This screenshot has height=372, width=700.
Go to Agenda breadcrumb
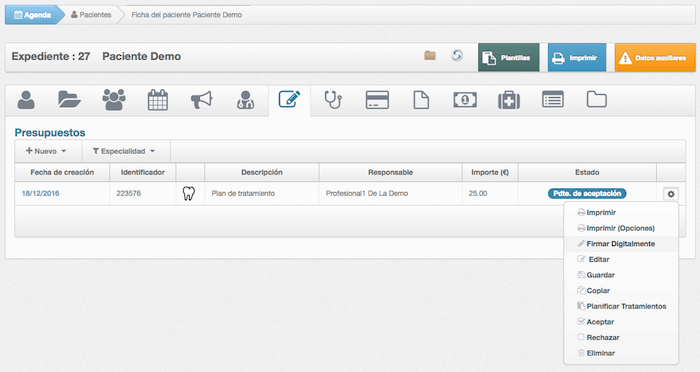coord(33,15)
